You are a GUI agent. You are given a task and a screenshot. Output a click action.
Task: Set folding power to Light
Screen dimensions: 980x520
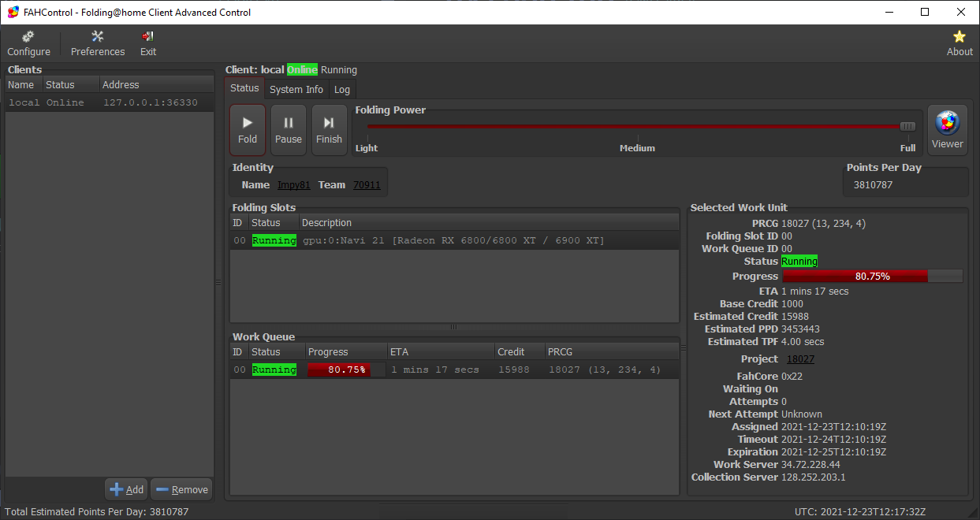tap(367, 148)
